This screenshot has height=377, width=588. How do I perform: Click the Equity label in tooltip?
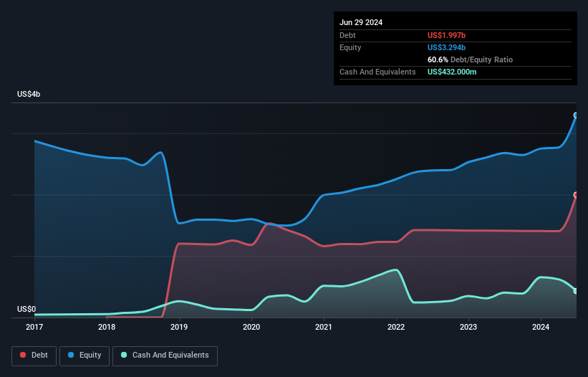pyautogui.click(x=350, y=47)
